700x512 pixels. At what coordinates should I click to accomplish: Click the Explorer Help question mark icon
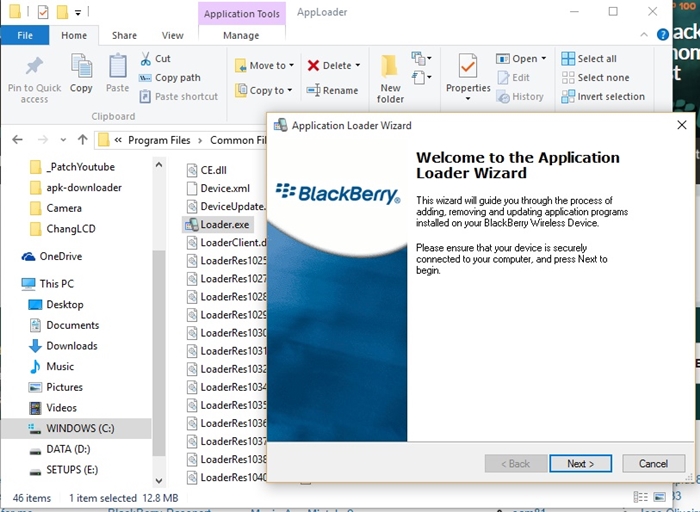pos(662,34)
